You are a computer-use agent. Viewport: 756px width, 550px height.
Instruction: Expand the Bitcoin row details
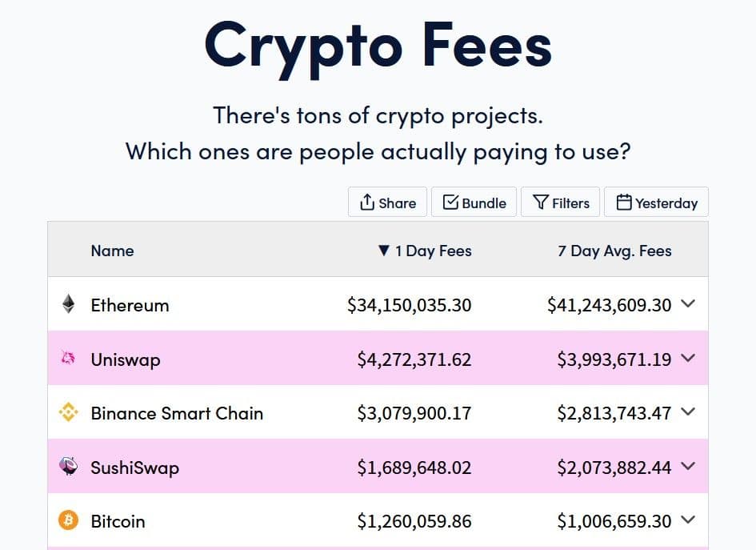688,520
